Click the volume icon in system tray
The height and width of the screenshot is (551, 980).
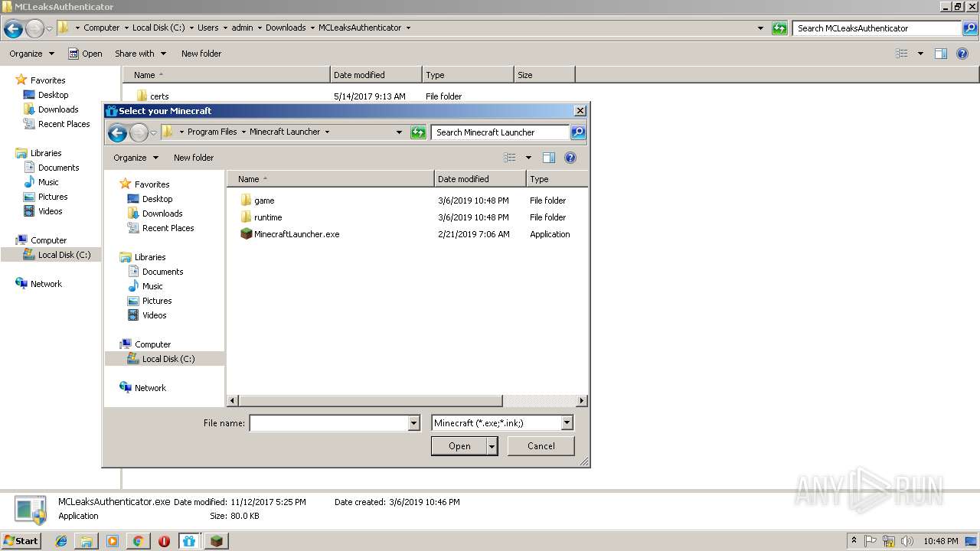tap(906, 541)
